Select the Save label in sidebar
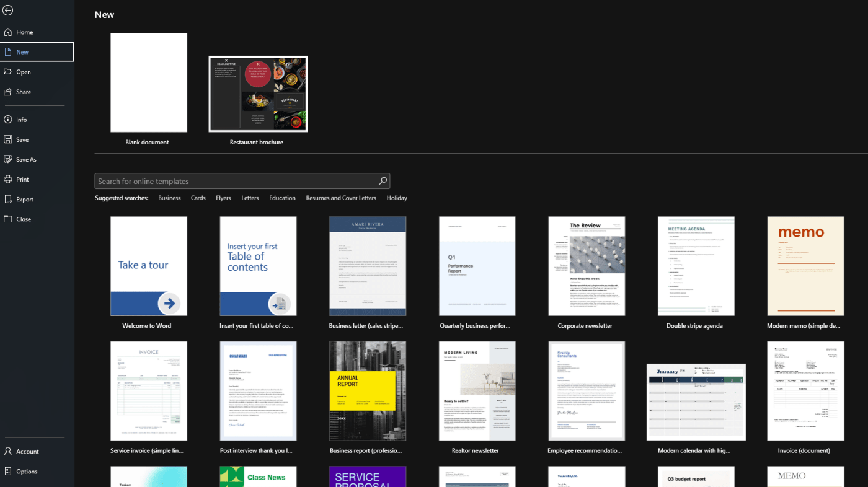Viewport: 868px width, 487px height. (x=22, y=139)
